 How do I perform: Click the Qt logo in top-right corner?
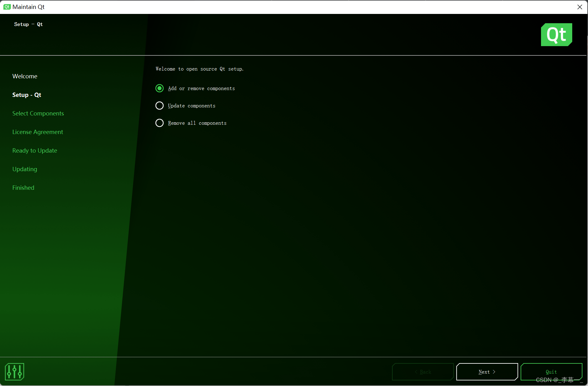pos(556,34)
